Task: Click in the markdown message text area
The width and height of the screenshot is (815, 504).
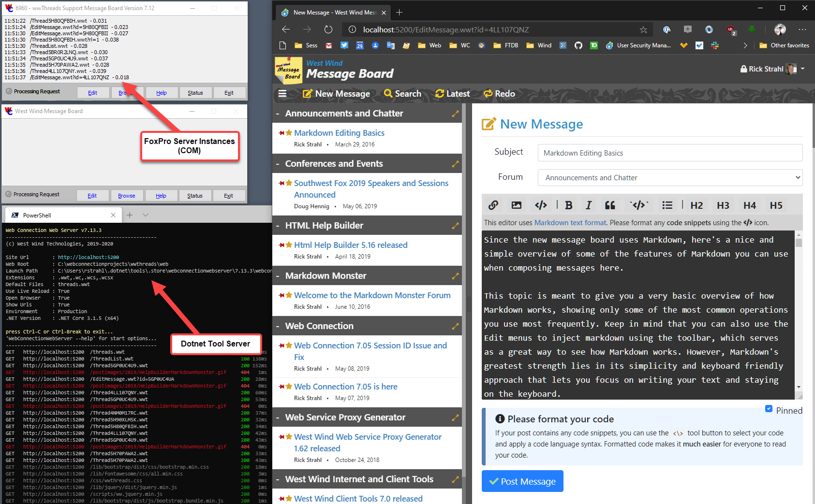Action: point(638,315)
